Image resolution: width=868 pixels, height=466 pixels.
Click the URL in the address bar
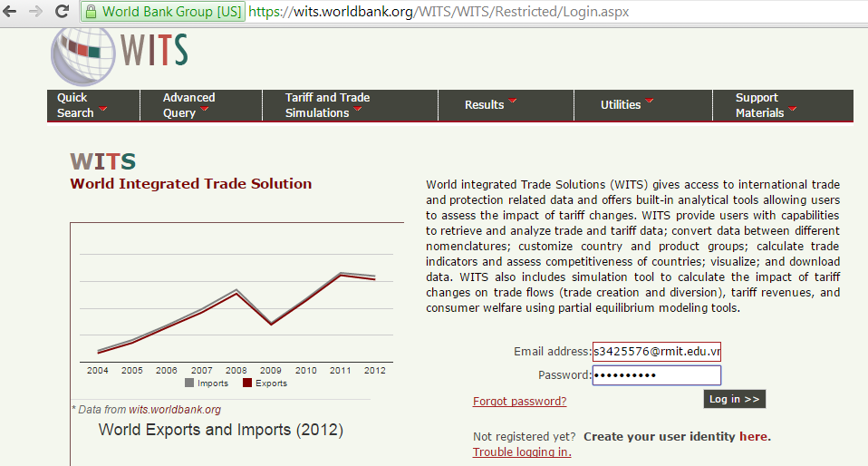(439, 13)
